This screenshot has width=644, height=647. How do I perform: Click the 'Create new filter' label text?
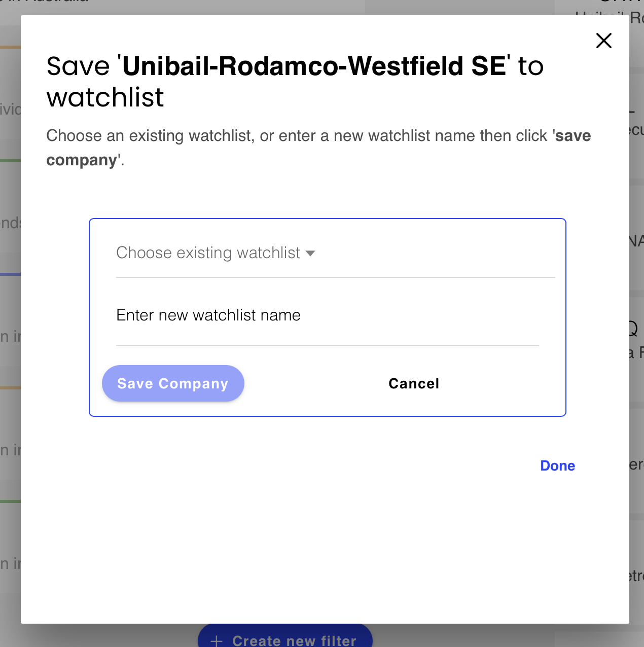click(294, 640)
